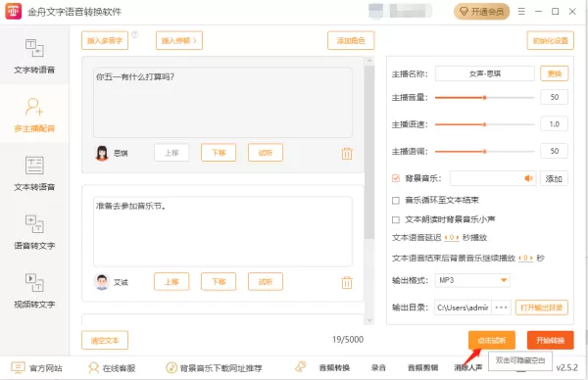The height and width of the screenshot is (380, 588).
Task: Open 背景音乐下载网址推荐 link
Action: coord(220,368)
